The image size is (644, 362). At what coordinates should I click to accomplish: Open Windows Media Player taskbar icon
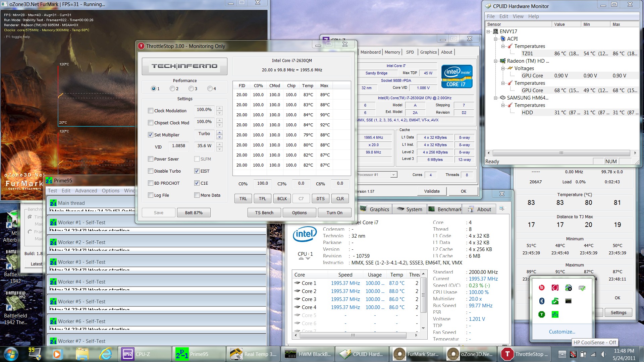[57, 354]
